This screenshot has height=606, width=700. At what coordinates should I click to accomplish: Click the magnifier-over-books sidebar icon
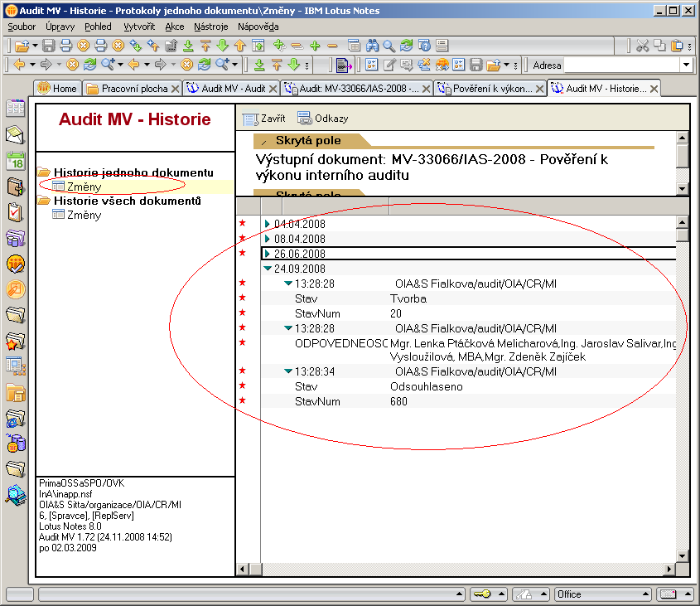(15, 495)
